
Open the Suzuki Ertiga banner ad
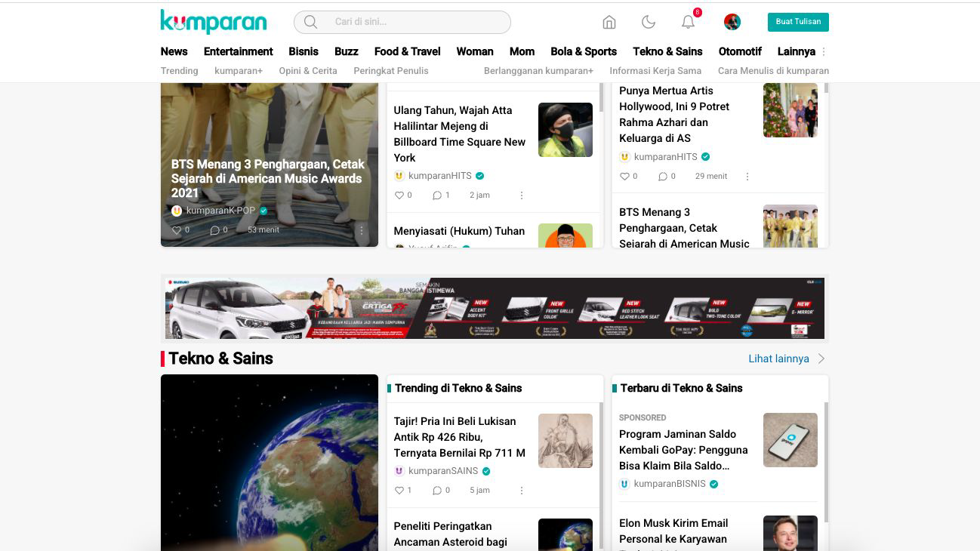click(495, 308)
